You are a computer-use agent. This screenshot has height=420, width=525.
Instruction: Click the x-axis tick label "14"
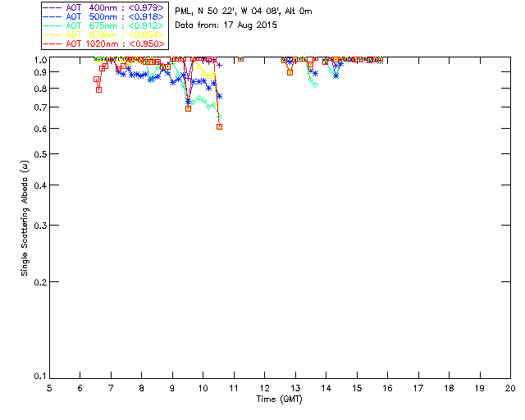326,388
